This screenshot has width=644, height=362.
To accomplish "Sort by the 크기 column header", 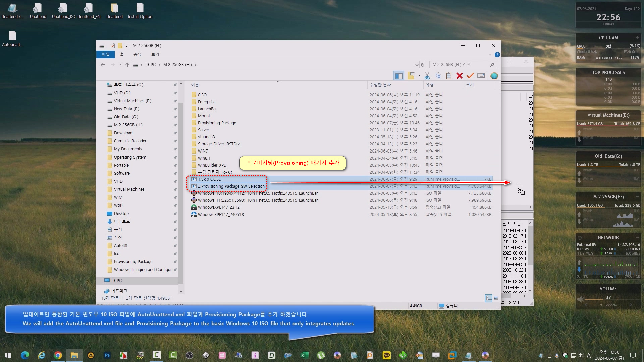I will pos(470,85).
